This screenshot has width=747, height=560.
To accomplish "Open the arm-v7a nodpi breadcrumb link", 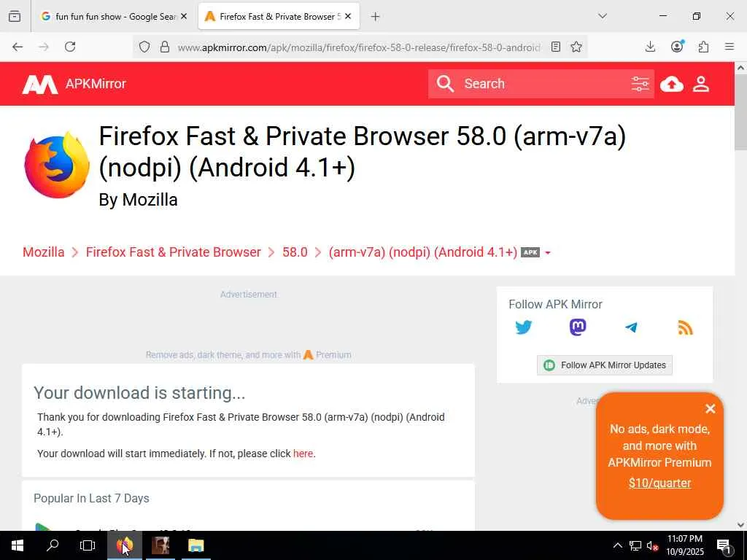I will 422,252.
